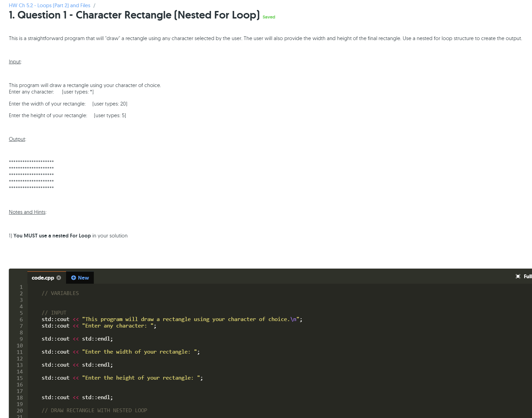This screenshot has height=418, width=532.
Task: Click the '[user types: 5]' text
Action: tap(110, 115)
